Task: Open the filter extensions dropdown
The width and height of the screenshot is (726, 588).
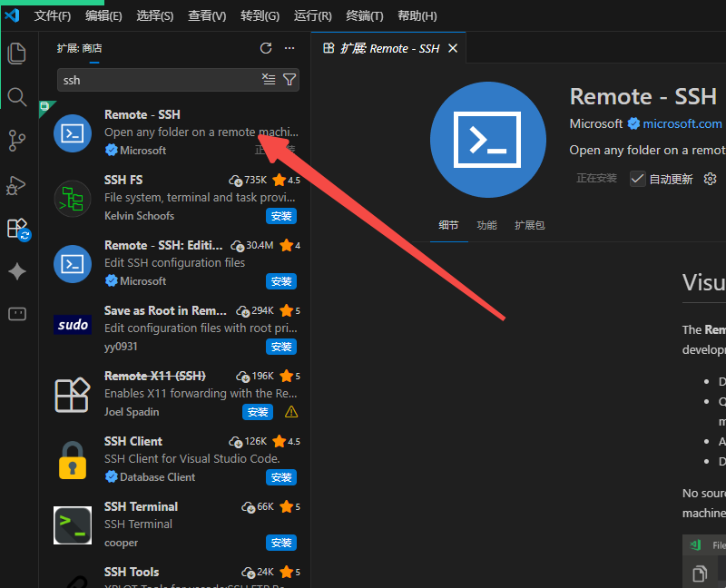Action: point(289,80)
